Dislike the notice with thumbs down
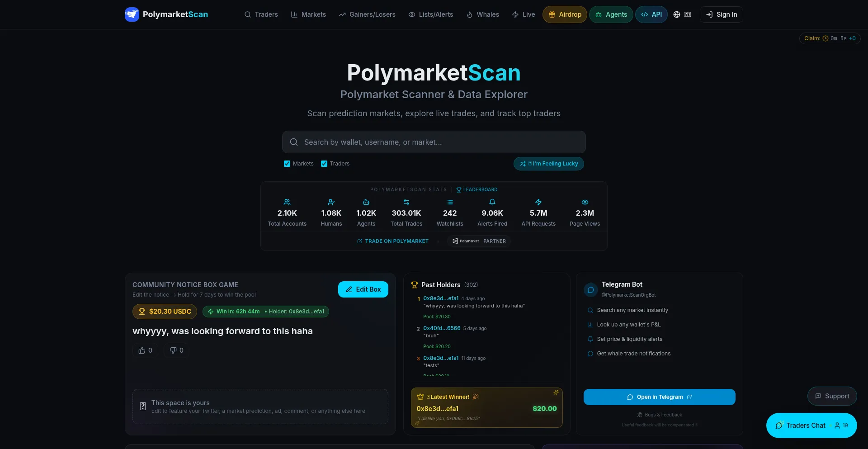Screen dimensions: 868x449 pyautogui.click(x=176, y=350)
